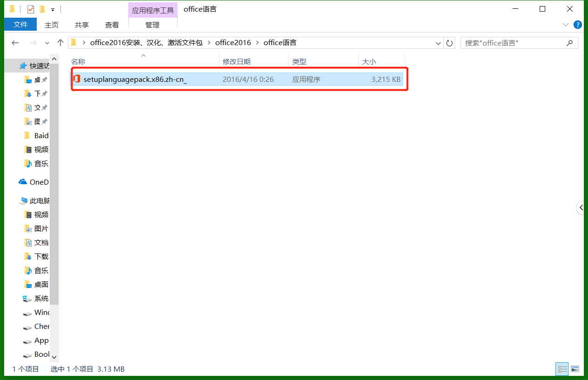This screenshot has height=380, width=588.
Task: Expand the ribbon with the chevron
Action: pos(566,25)
